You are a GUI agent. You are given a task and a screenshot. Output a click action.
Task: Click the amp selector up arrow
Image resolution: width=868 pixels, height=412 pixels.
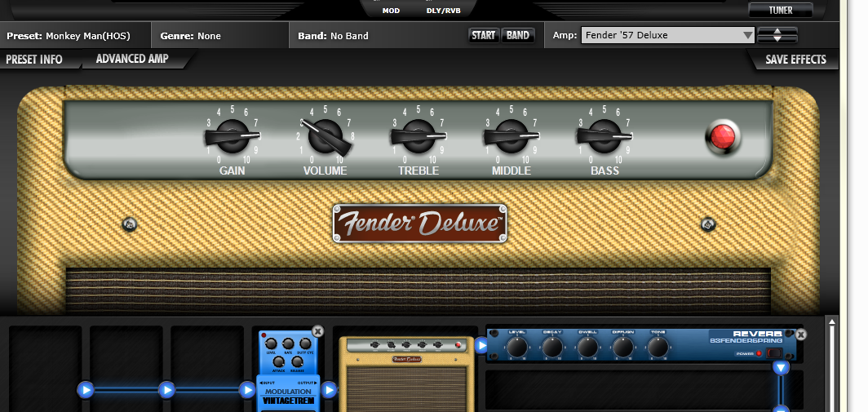(x=777, y=31)
